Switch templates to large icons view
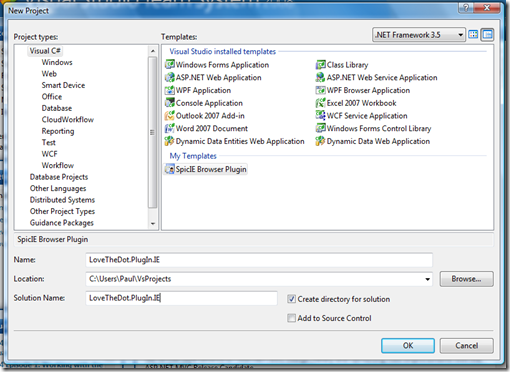The width and height of the screenshot is (510, 372). coord(473,34)
